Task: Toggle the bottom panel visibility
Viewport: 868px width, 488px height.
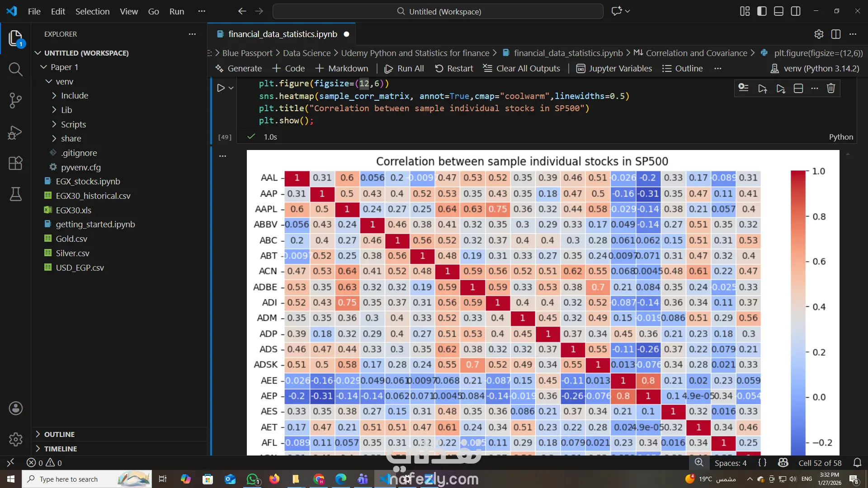Action: coord(778,11)
